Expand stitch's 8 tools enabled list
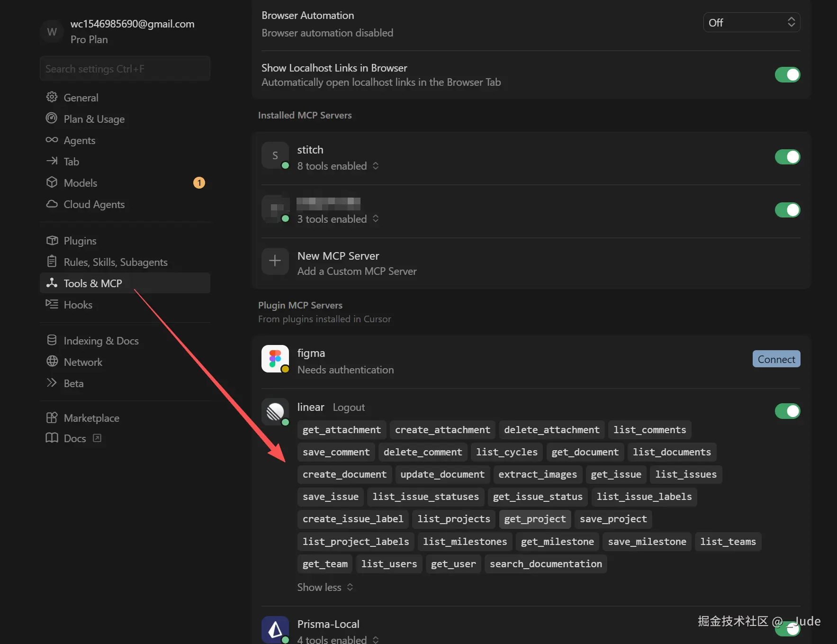 [x=338, y=166]
